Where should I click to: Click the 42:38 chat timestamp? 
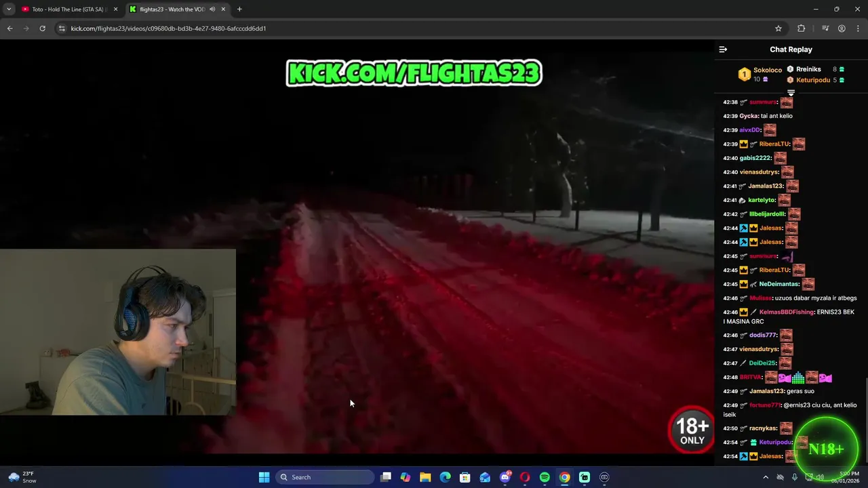coord(730,102)
